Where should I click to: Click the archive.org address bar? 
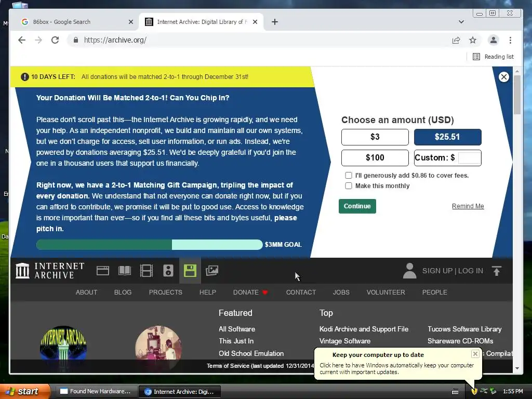(258, 40)
